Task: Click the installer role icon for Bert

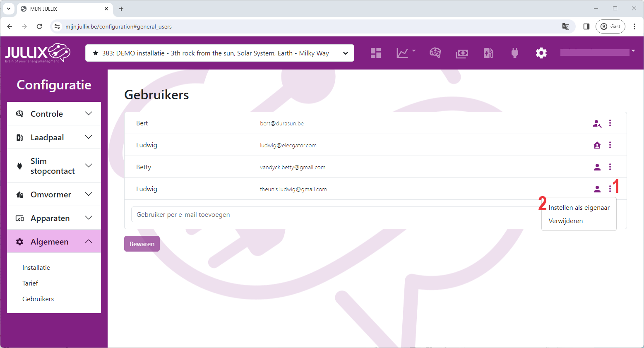Action: [597, 123]
